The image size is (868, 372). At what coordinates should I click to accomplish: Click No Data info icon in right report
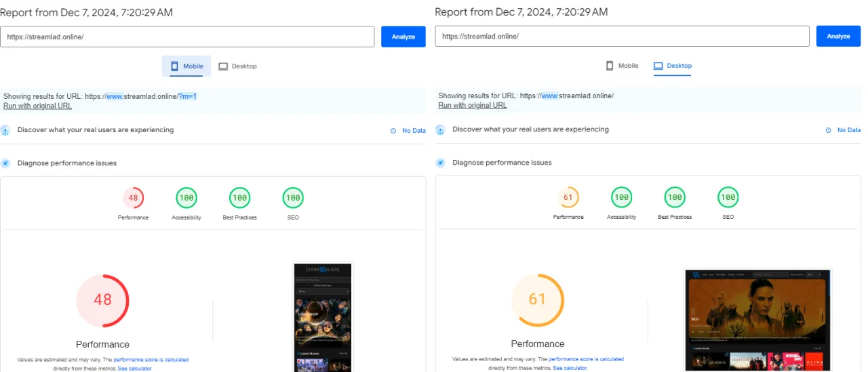828,130
